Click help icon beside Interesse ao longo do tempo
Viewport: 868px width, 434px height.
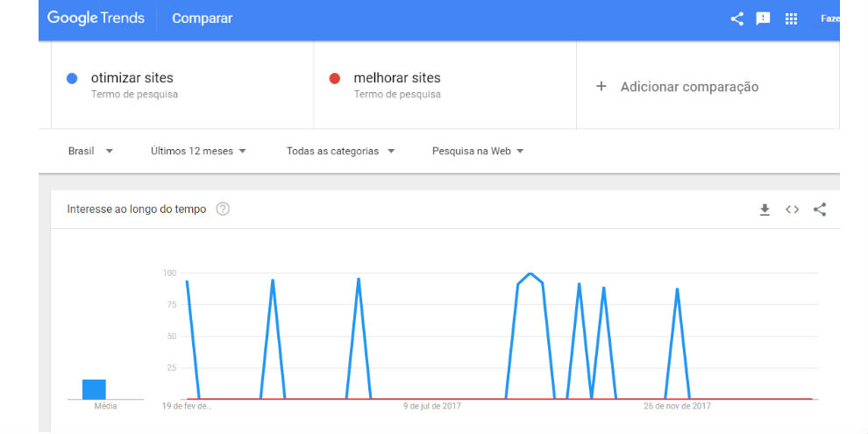pyautogui.click(x=223, y=210)
